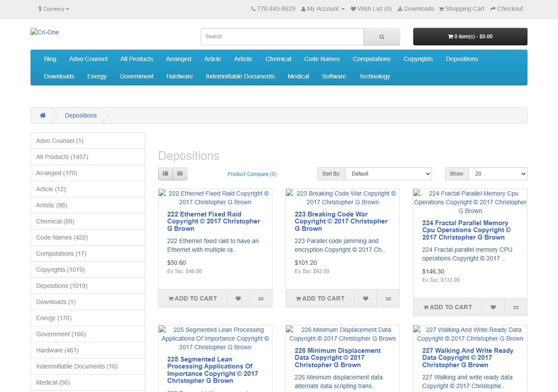The height and width of the screenshot is (392, 558).
Task: Select Article (12) in sidebar
Action: 88,189
